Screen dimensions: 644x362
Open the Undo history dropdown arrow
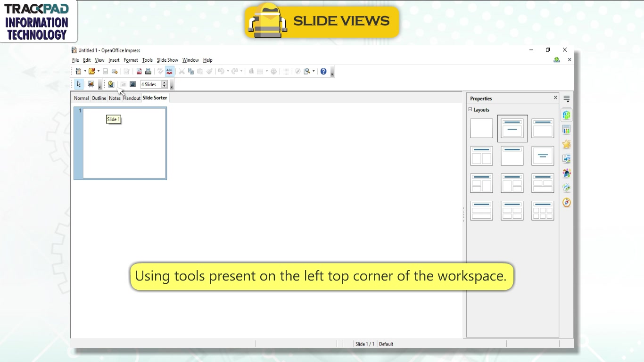click(228, 71)
